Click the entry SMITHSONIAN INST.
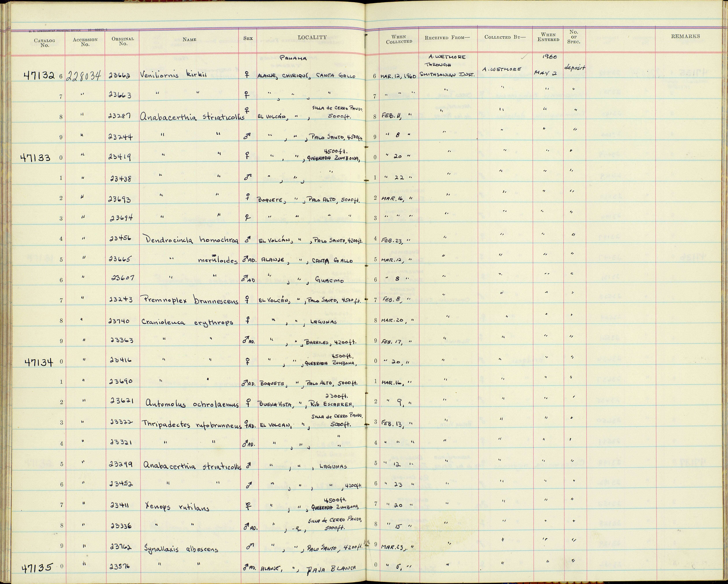The width and height of the screenshot is (728, 584). (x=447, y=74)
